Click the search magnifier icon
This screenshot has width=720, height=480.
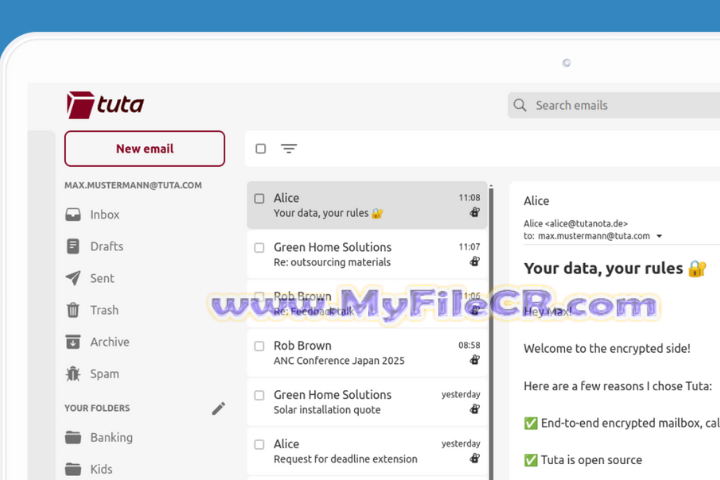coord(520,105)
